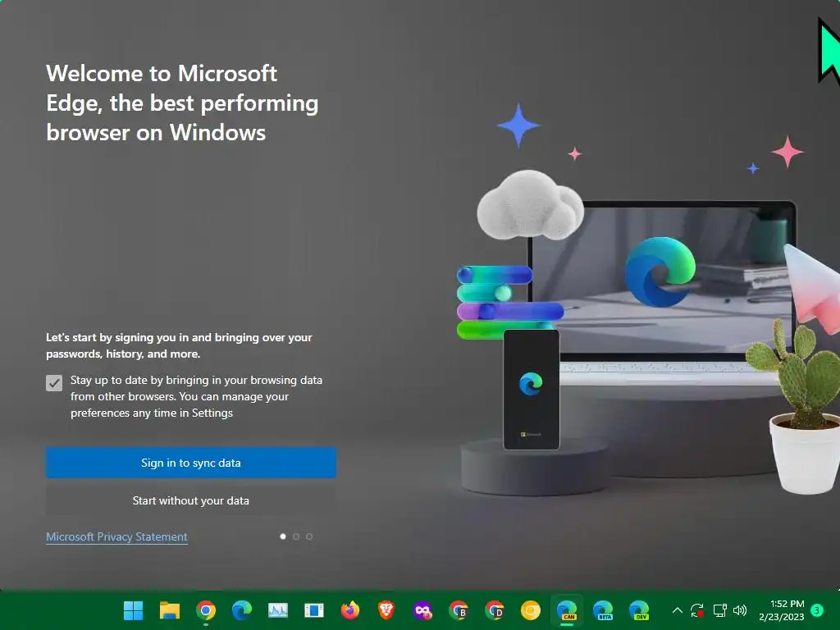The height and width of the screenshot is (630, 840).
Task: Open Edge Beta taskbar icon
Action: point(603,610)
